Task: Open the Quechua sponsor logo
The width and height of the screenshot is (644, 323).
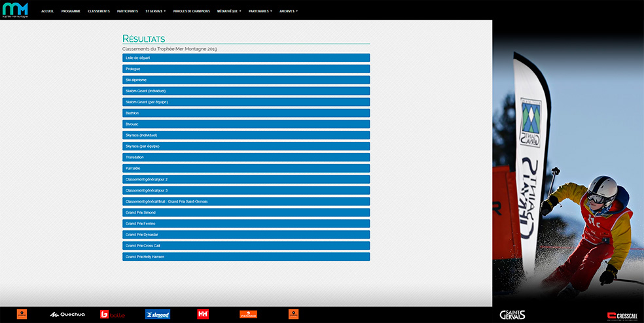Action: [x=68, y=314]
